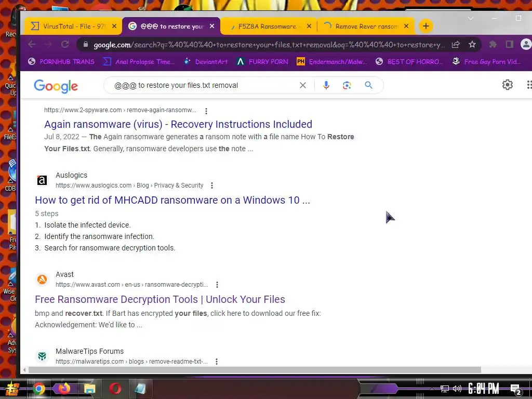Screen dimensions: 532x399
Task: Open options menu for 2-spyware result
Action: click(x=206, y=111)
